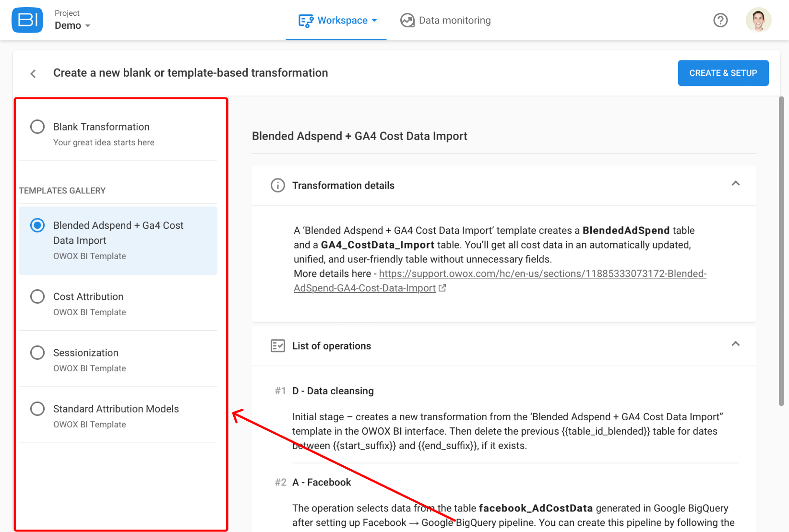The width and height of the screenshot is (789, 532).
Task: Click the OWOX BI logo icon
Action: pos(27,20)
